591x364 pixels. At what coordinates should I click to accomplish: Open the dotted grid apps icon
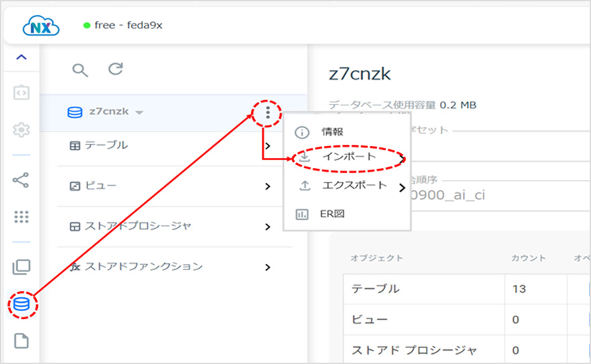pyautogui.click(x=21, y=217)
